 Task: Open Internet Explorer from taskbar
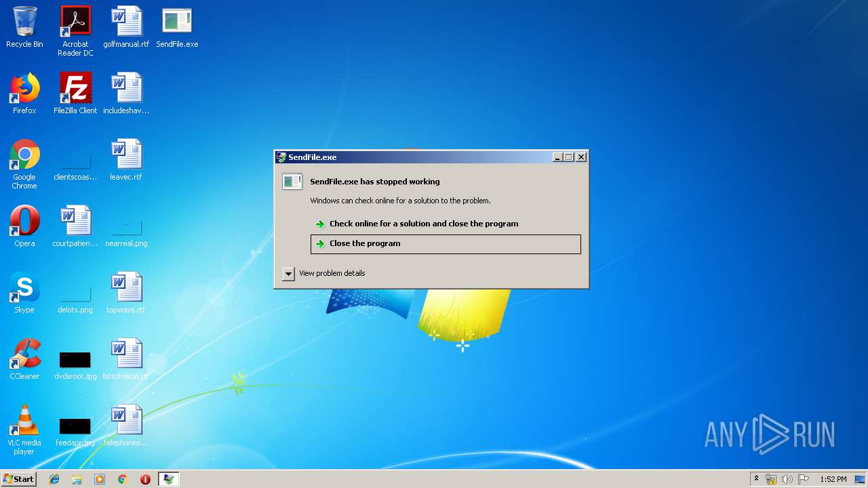(54, 479)
